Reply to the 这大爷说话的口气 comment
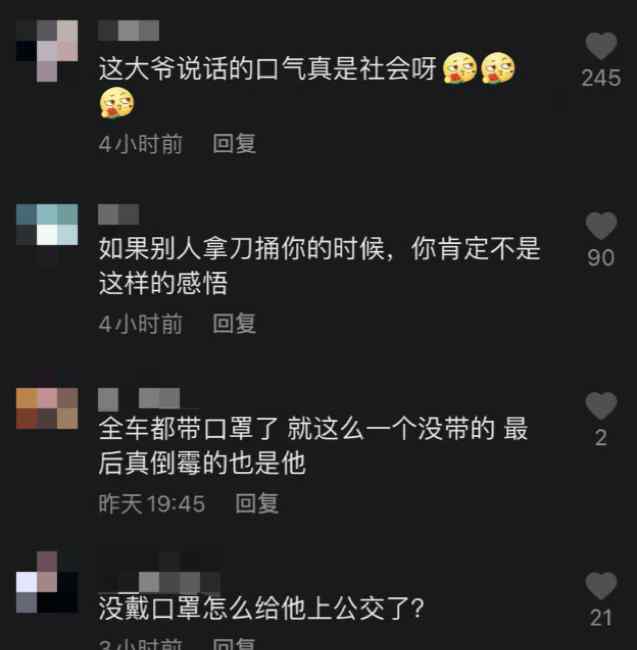Image resolution: width=637 pixels, height=650 pixels. (234, 143)
